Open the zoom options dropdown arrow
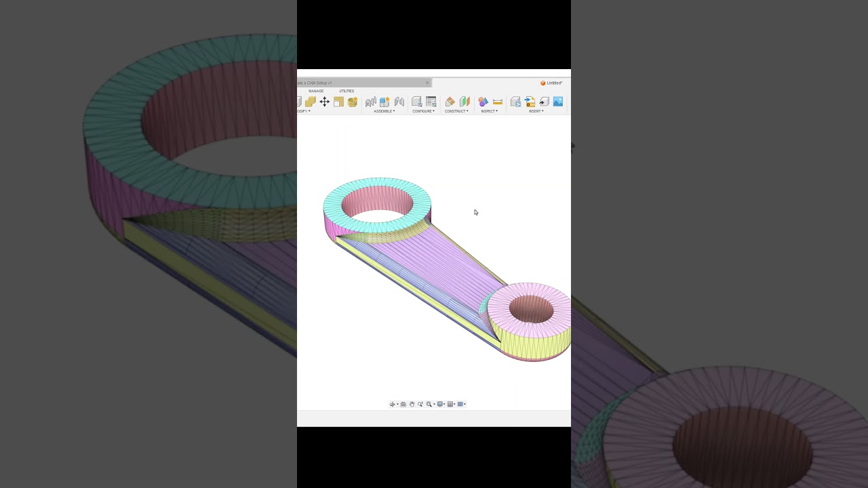This screenshot has height=488, width=868. pos(434,404)
